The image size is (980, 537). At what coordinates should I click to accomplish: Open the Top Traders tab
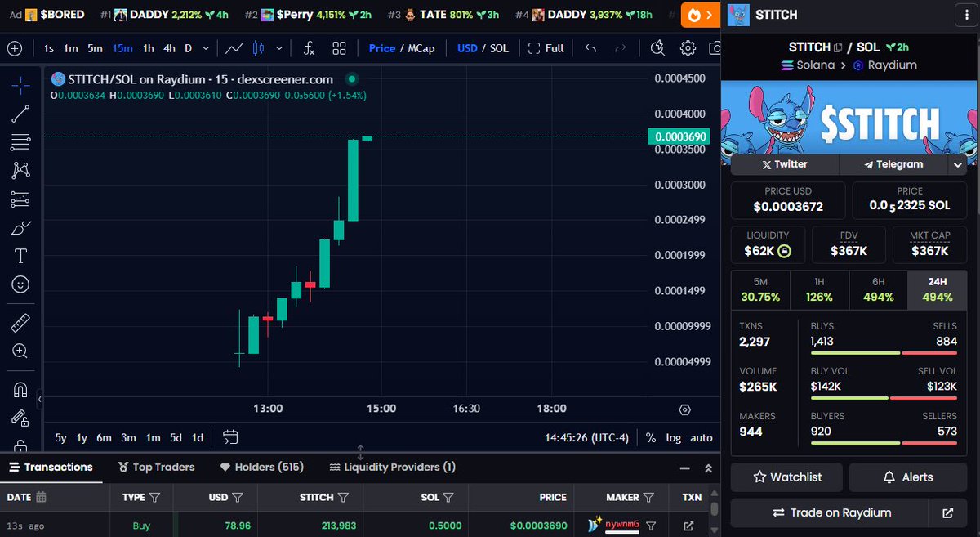tap(156, 468)
